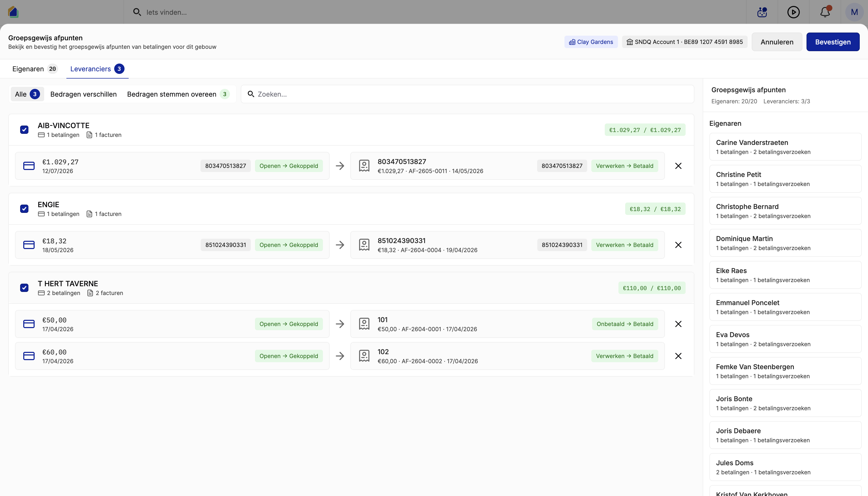Click Onbetaald → Betaald status badge
The width and height of the screenshot is (868, 496).
pyautogui.click(x=625, y=324)
